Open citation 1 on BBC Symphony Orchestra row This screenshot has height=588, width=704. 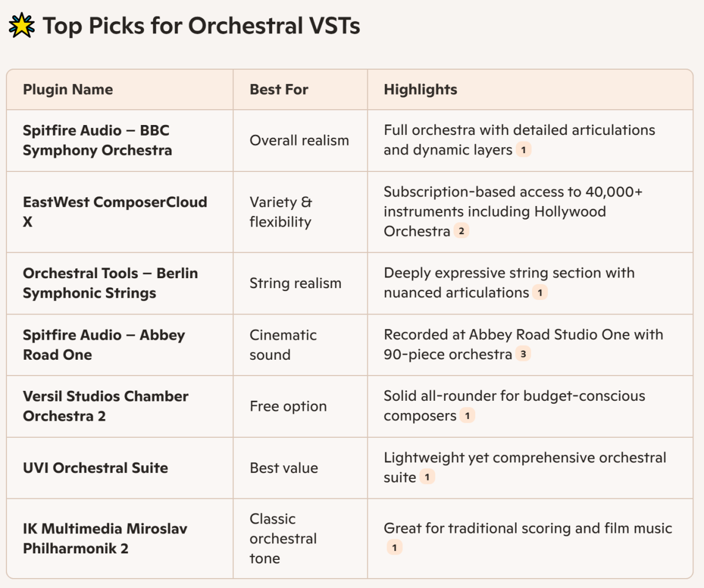pyautogui.click(x=524, y=150)
